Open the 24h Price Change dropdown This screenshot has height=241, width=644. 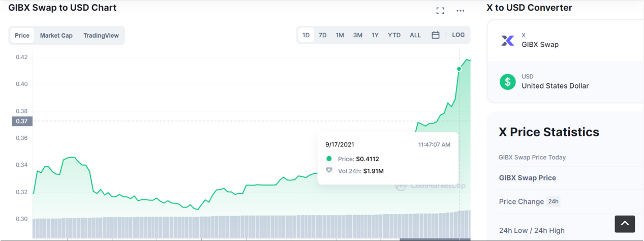coord(553,201)
